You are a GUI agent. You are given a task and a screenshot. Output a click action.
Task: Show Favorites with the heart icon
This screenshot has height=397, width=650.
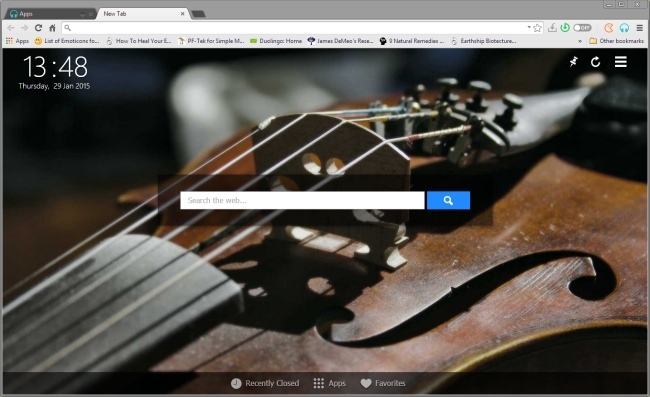click(x=383, y=383)
